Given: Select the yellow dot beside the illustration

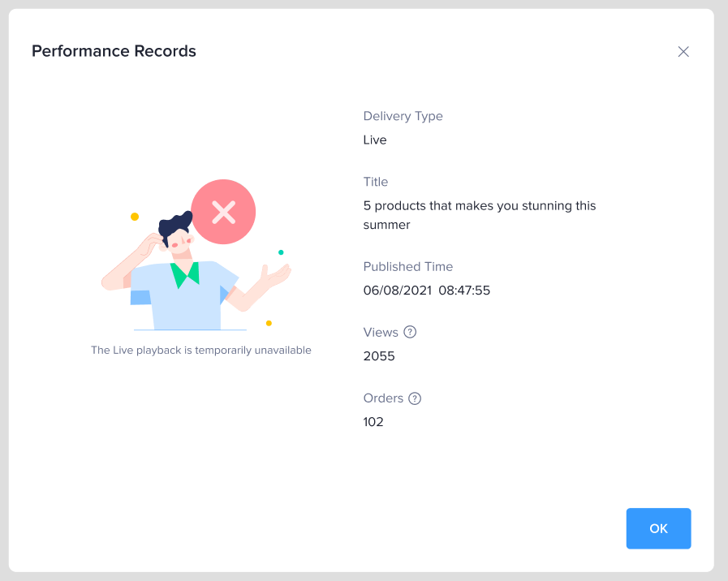Looking at the screenshot, I should [133, 216].
